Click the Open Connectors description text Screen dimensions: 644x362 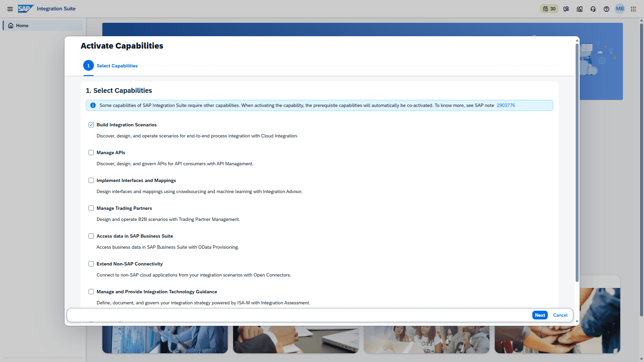(194, 275)
